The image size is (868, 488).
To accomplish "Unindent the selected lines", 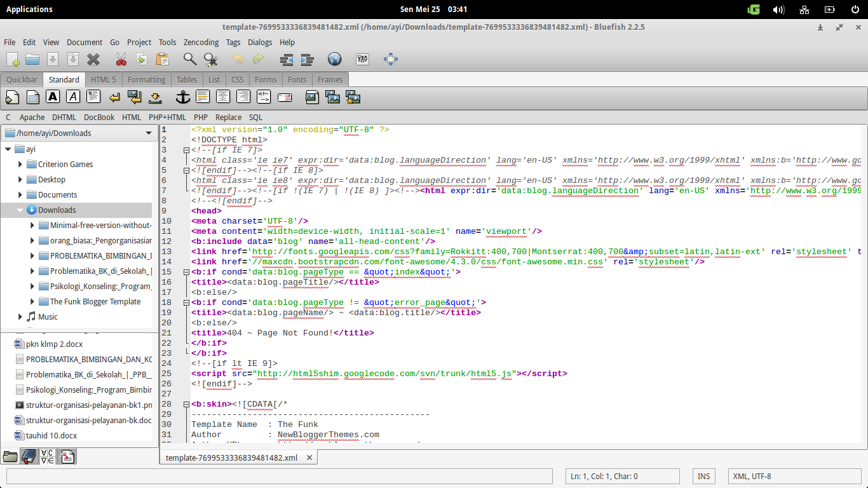I will pyautogui.click(x=287, y=59).
